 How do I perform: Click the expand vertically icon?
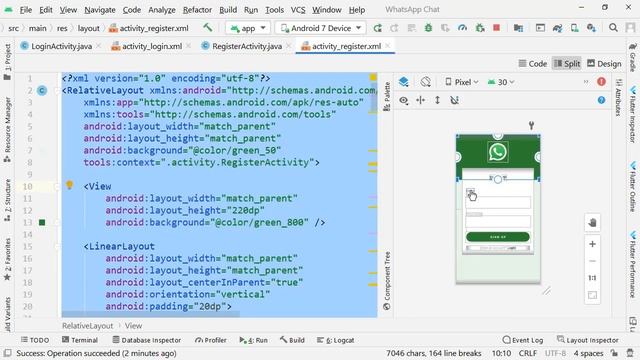[437, 100]
